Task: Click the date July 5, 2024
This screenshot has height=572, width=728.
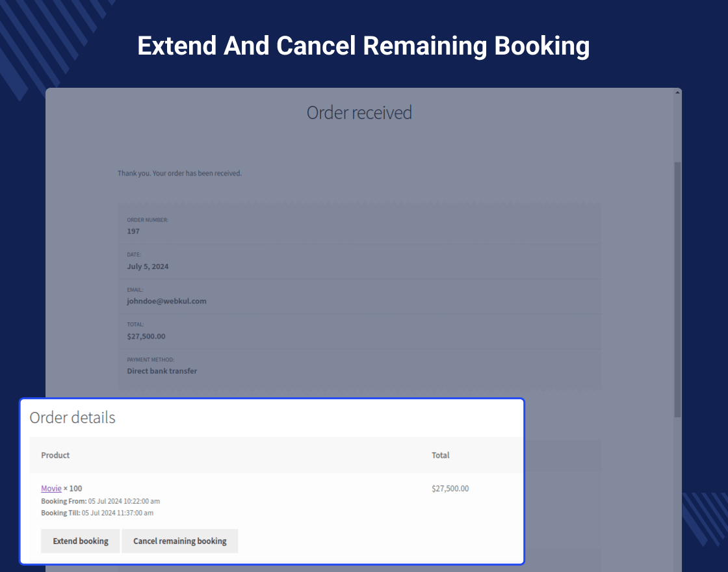Action: [148, 266]
